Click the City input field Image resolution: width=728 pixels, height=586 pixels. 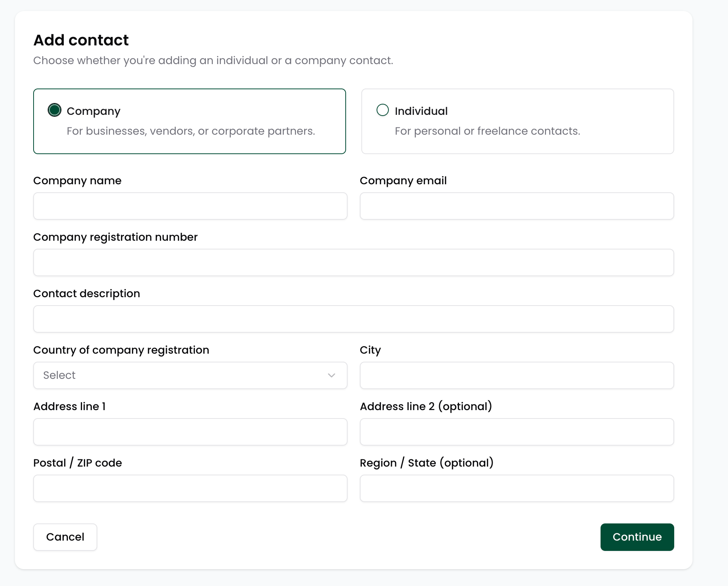pos(517,375)
